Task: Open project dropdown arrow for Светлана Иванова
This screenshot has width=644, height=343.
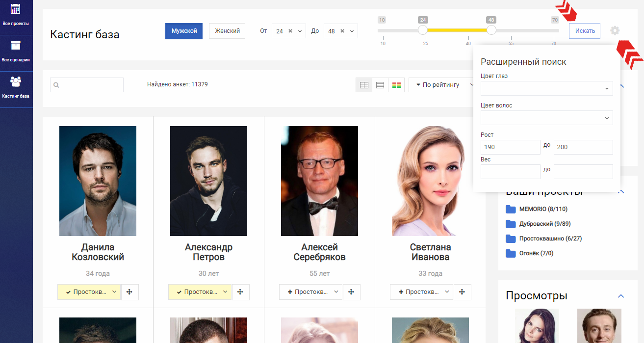Action: (447, 292)
